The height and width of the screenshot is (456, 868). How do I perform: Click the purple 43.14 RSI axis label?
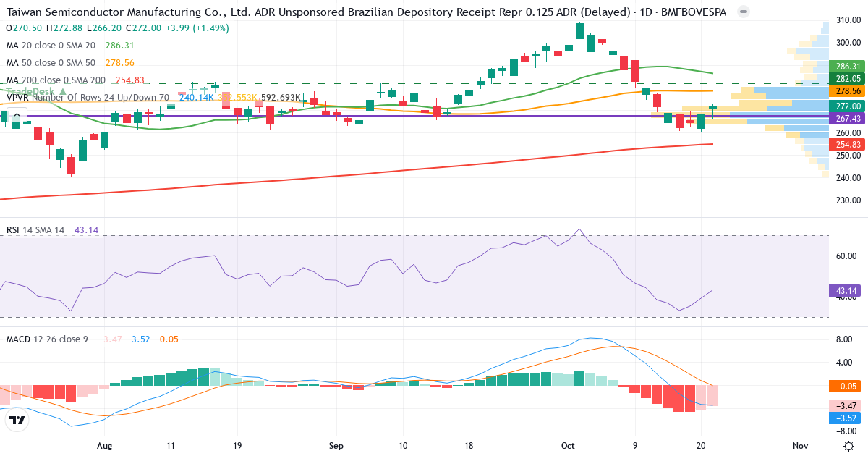844,290
